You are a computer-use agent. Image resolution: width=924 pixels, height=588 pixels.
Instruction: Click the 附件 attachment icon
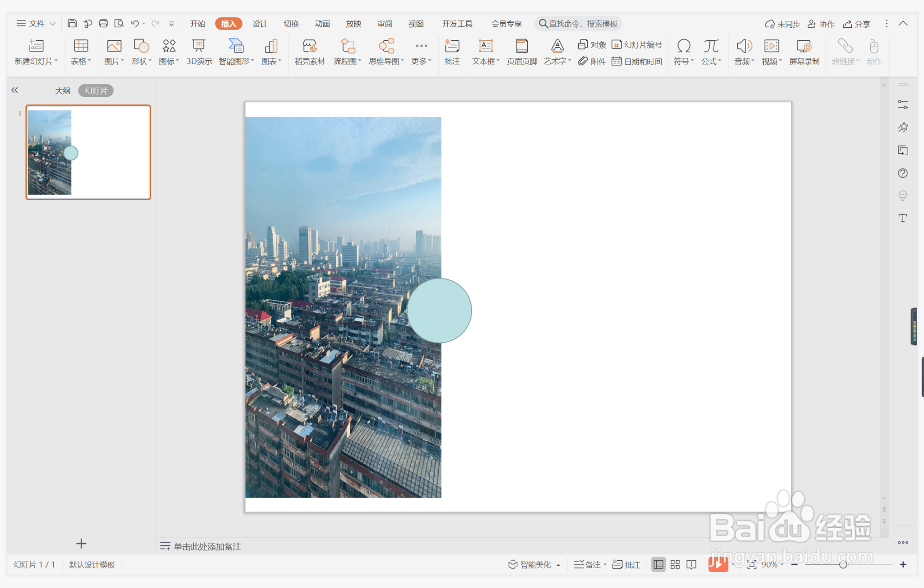pyautogui.click(x=592, y=62)
